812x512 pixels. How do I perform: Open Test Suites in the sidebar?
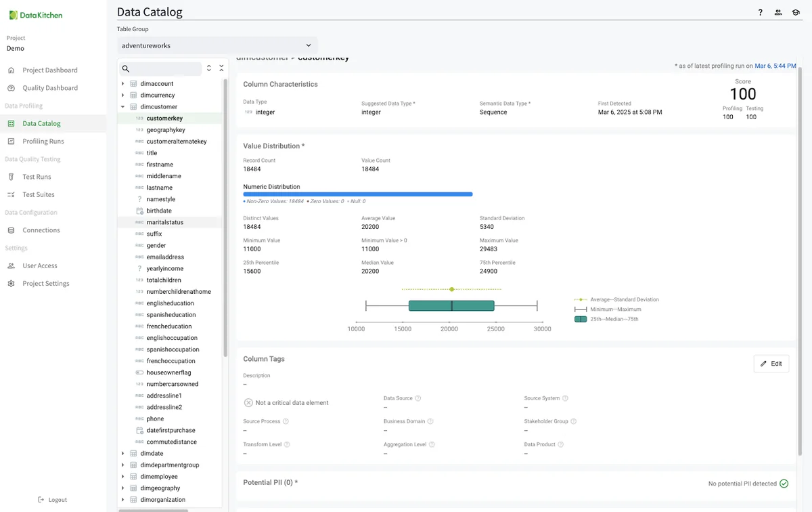38,194
